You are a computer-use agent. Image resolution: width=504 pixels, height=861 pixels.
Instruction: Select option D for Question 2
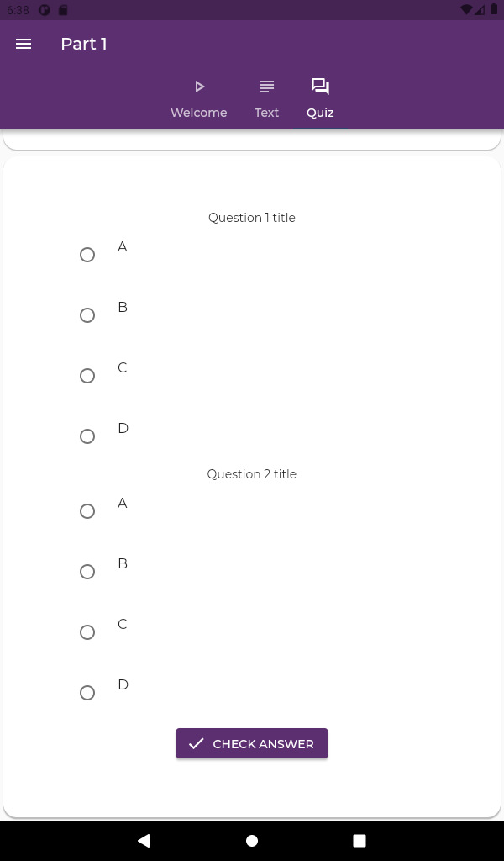pos(87,693)
